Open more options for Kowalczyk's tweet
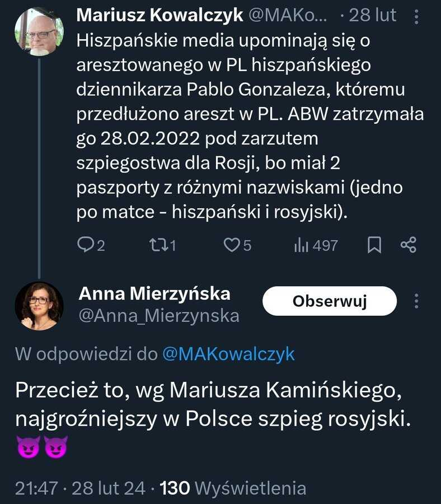Image resolution: width=441 pixels, height=504 pixels. 416,17
